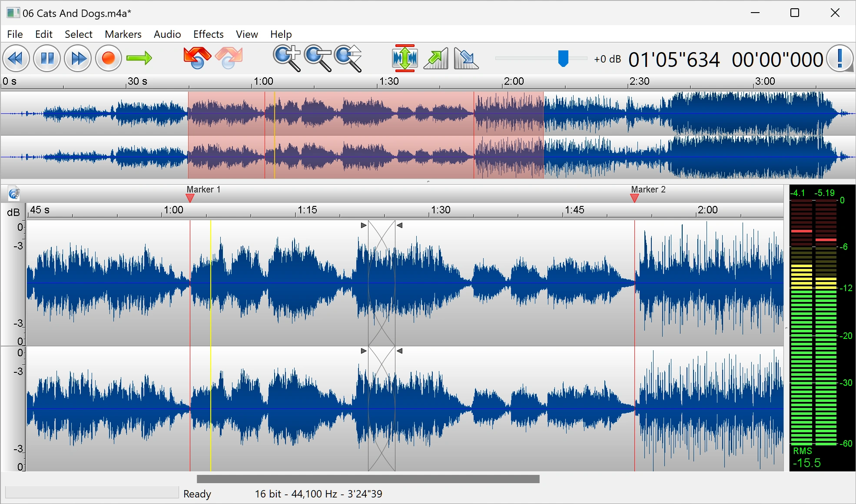Apply fade out with the blue ramp icon

pos(466,58)
